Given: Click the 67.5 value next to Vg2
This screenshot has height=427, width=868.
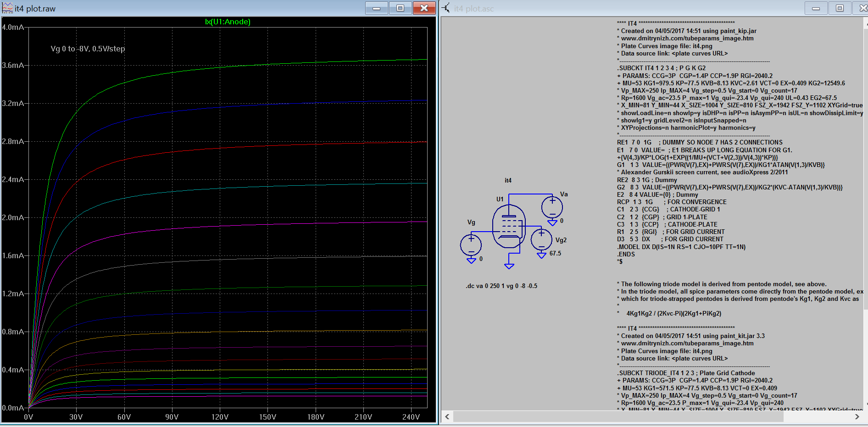Looking at the screenshot, I should (x=555, y=253).
